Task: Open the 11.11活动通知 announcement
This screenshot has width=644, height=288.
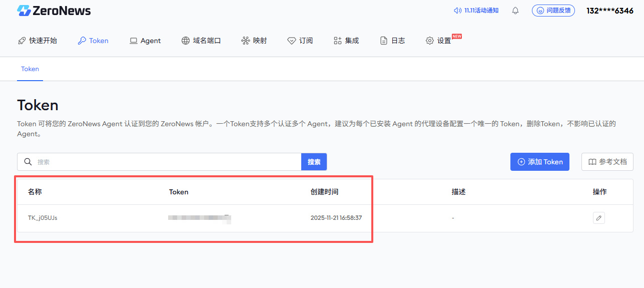Action: coord(476,11)
